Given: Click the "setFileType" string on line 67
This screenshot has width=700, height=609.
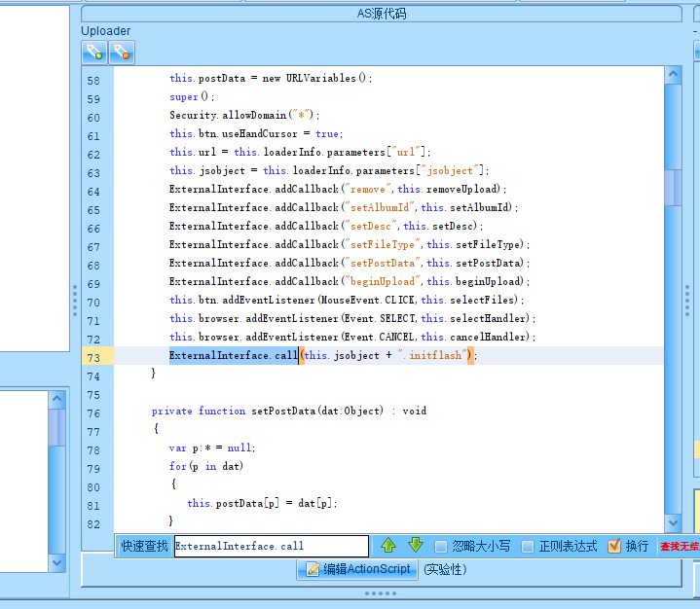Looking at the screenshot, I should tap(383, 244).
